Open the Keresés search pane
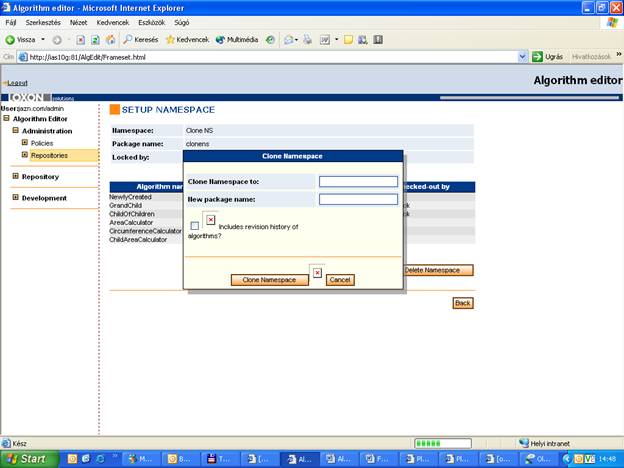The image size is (624, 468). point(141,40)
